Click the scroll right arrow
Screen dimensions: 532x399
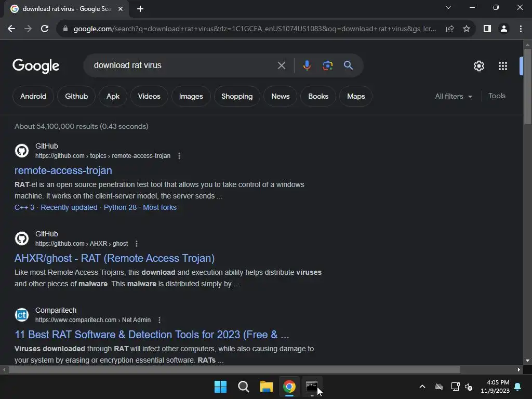coord(519,369)
